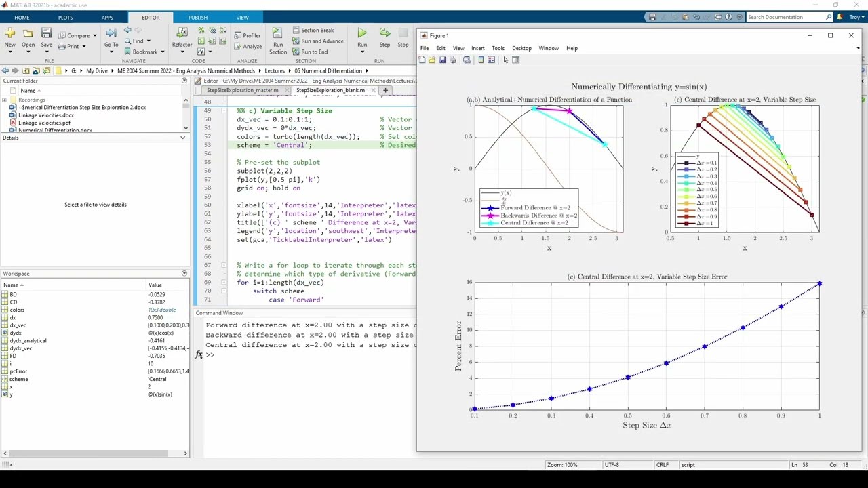Click the Analyze code button
The image size is (868, 488).
248,46
